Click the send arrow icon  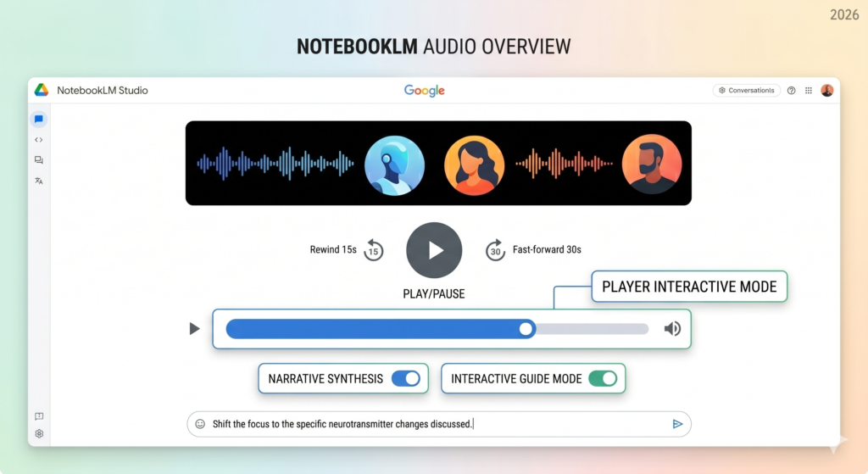pyautogui.click(x=677, y=424)
